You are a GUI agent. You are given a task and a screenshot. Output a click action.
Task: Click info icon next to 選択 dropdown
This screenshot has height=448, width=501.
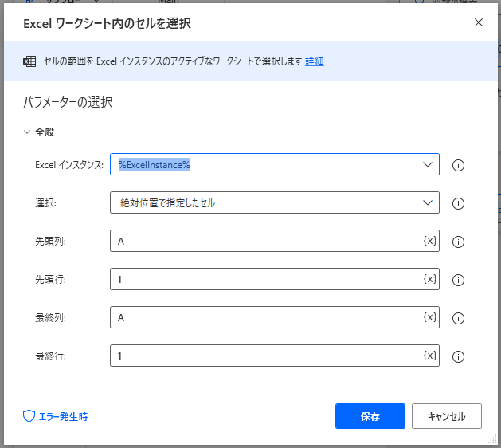pyautogui.click(x=458, y=203)
